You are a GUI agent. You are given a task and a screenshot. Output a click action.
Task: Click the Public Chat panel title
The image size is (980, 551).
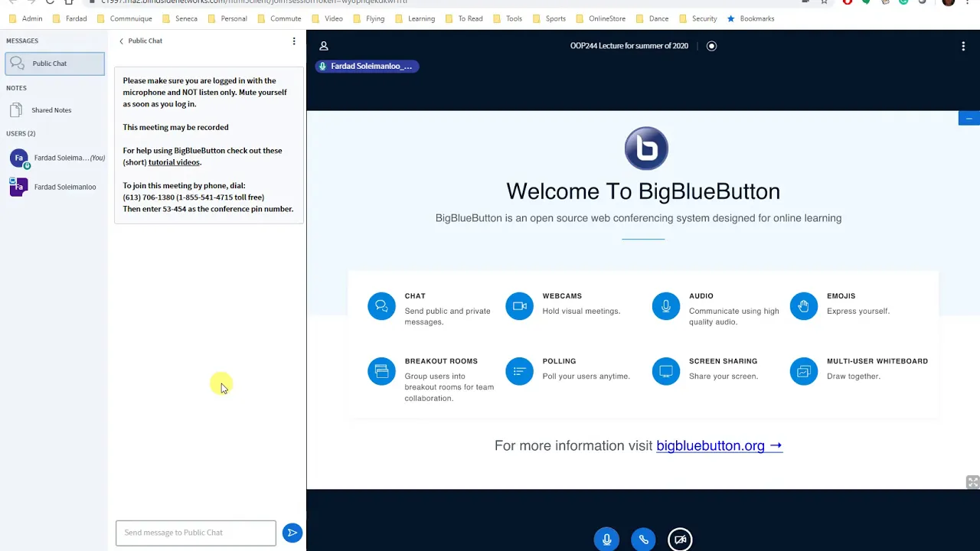click(x=145, y=41)
